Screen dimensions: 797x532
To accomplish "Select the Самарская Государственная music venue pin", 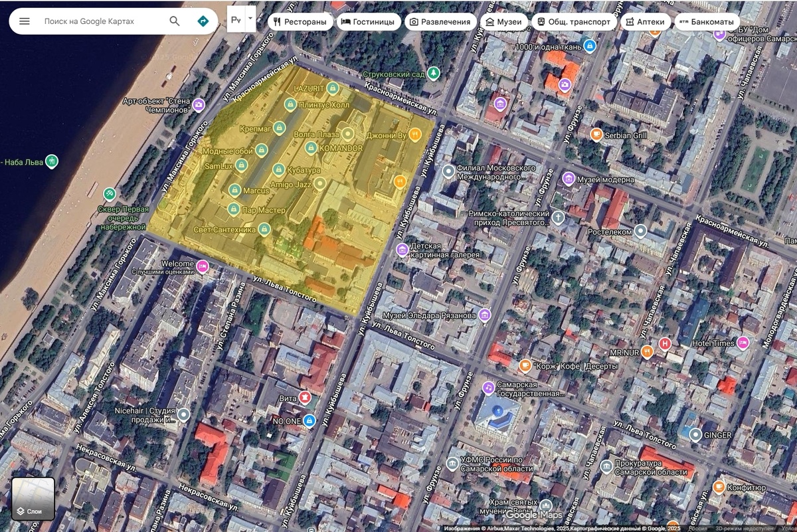I will pyautogui.click(x=488, y=388).
